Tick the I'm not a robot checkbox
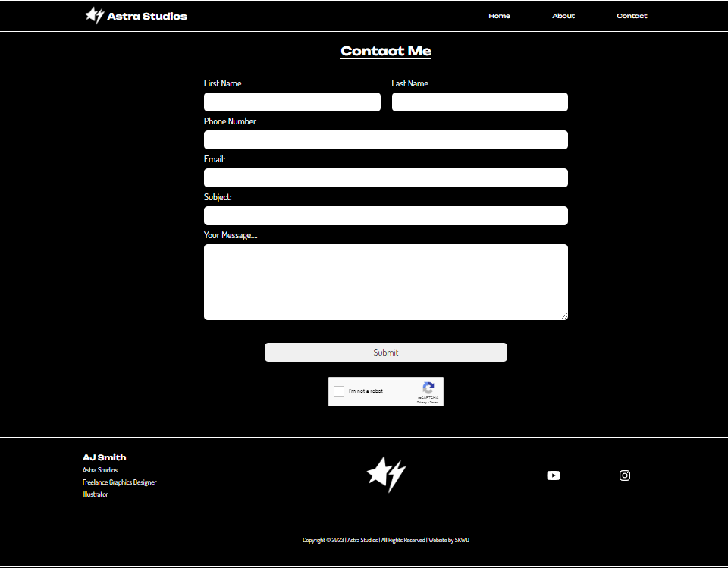 pos(339,391)
